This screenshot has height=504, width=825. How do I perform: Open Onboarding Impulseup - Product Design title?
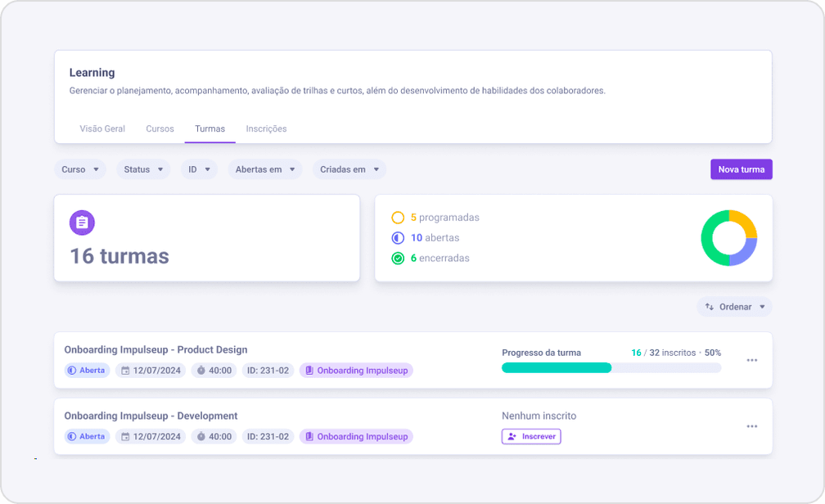click(156, 350)
